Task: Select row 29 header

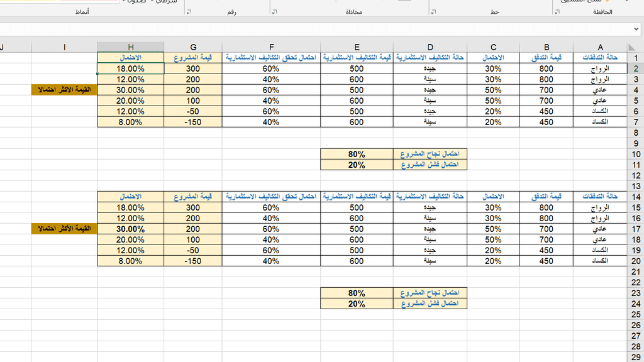Action: tap(636, 357)
